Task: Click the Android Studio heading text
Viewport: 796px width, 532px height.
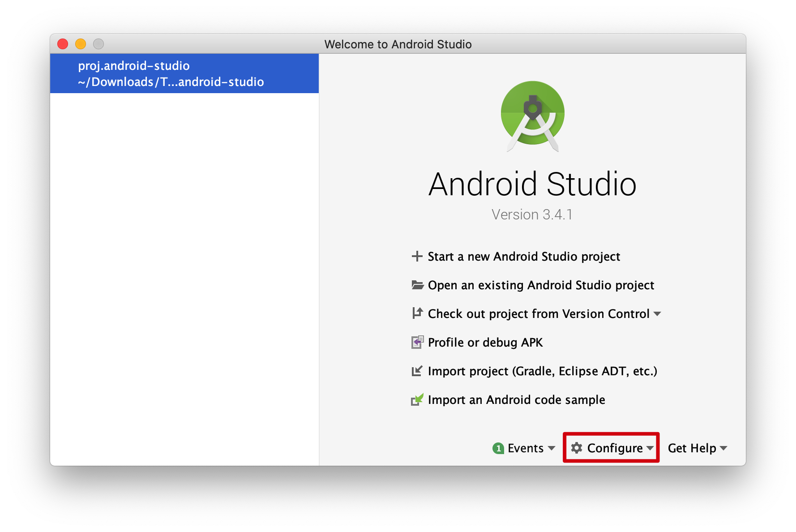Action: (532, 184)
